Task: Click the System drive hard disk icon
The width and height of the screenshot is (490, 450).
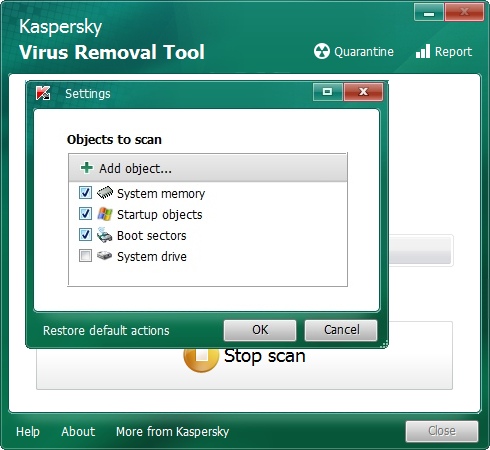Action: 105,256
